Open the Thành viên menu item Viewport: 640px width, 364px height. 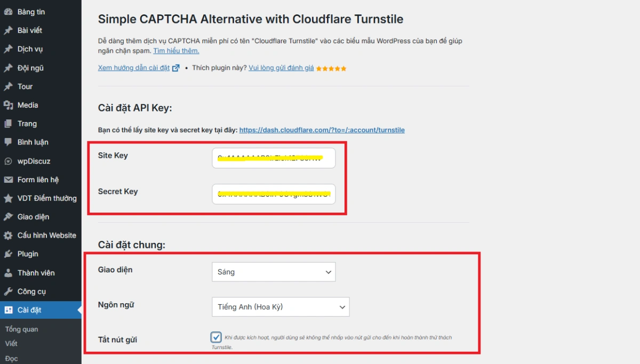36,273
